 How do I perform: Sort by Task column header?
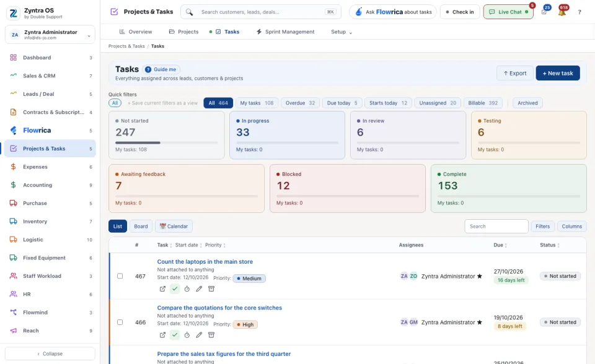tap(165, 245)
